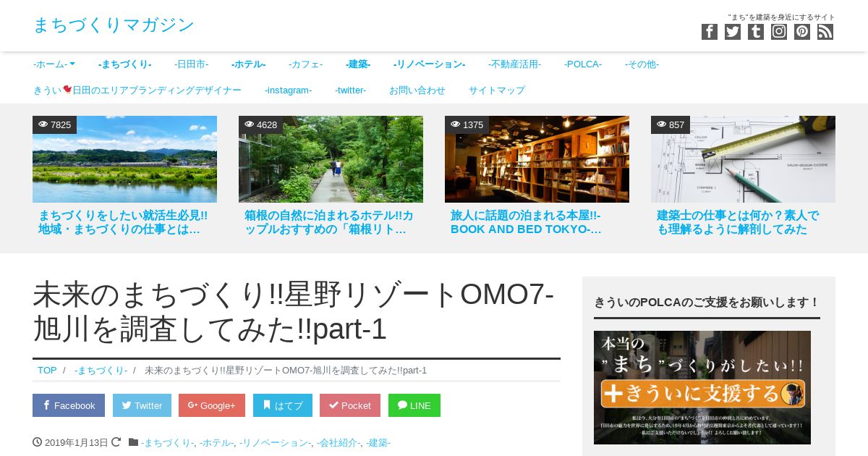This screenshot has height=456, width=868.
Task: Click the sidebar heading きういのPOLCAのご支援をお願いします！
Action: pos(707,302)
